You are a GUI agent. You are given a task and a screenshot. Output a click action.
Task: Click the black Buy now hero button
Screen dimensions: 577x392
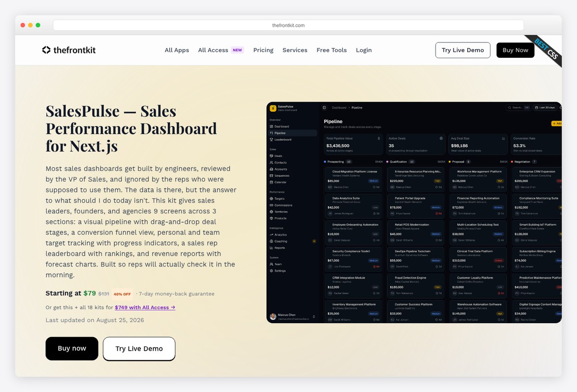pos(72,348)
